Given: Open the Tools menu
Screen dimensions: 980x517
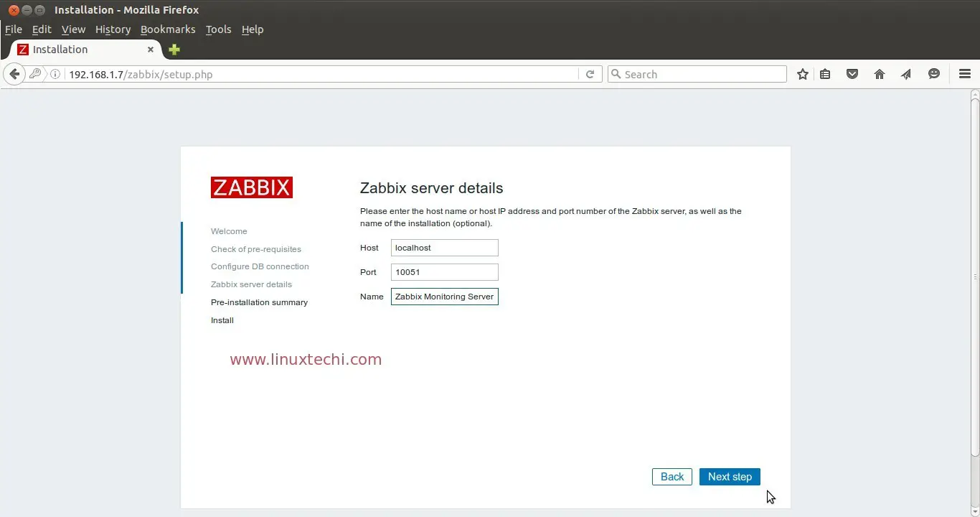Looking at the screenshot, I should point(218,29).
